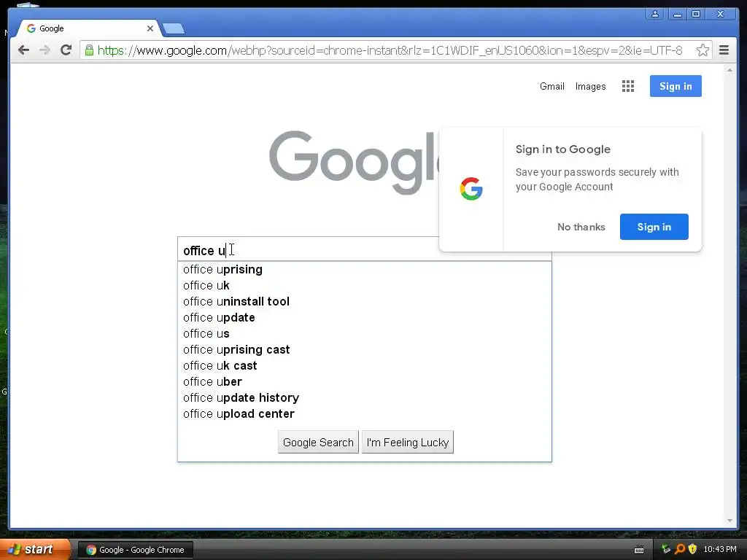747x560 pixels.
Task: Select the Google tab
Action: [88, 28]
